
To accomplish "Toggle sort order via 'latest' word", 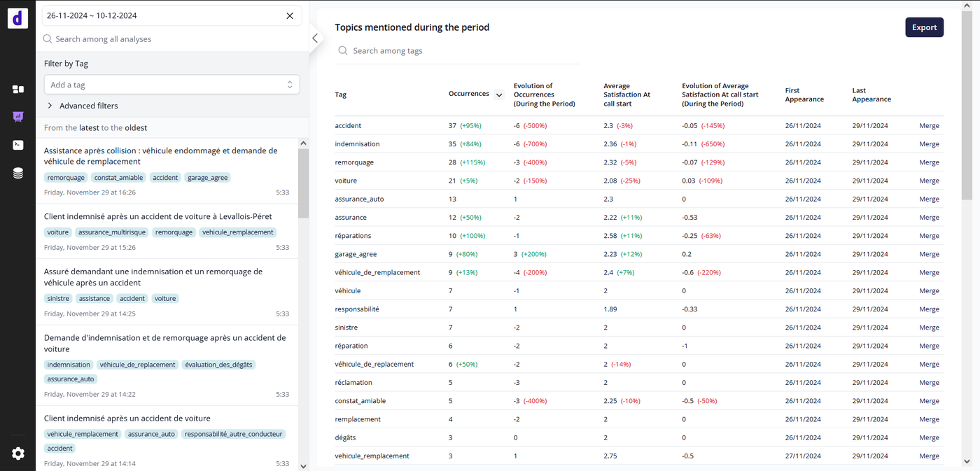I will click(89, 128).
